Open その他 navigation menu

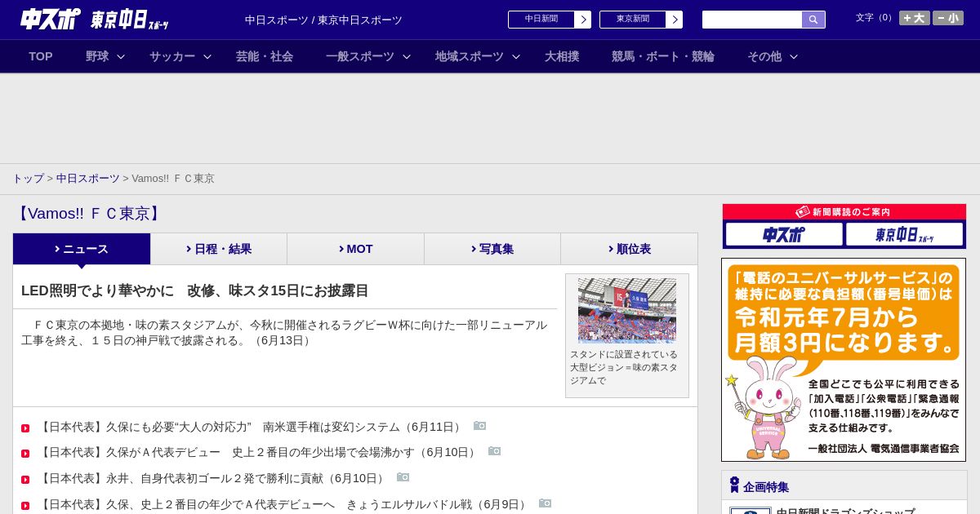click(x=764, y=56)
